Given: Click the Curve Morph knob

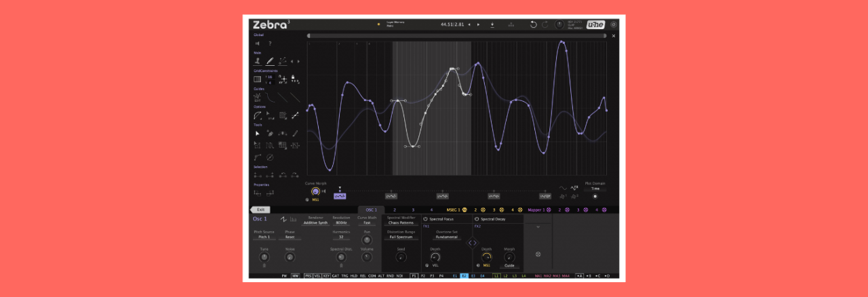Looking at the screenshot, I should coord(315,192).
